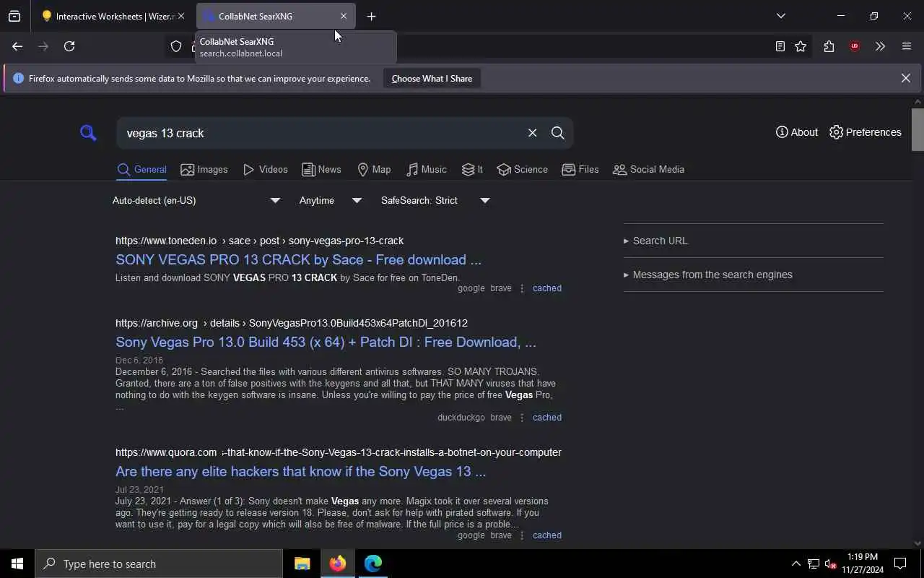Switch to the It category tab
This screenshot has height=578, width=924.
(472, 169)
